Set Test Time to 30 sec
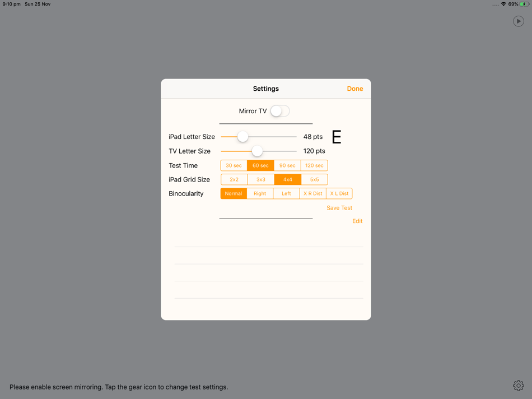The width and height of the screenshot is (532, 399). (234, 165)
